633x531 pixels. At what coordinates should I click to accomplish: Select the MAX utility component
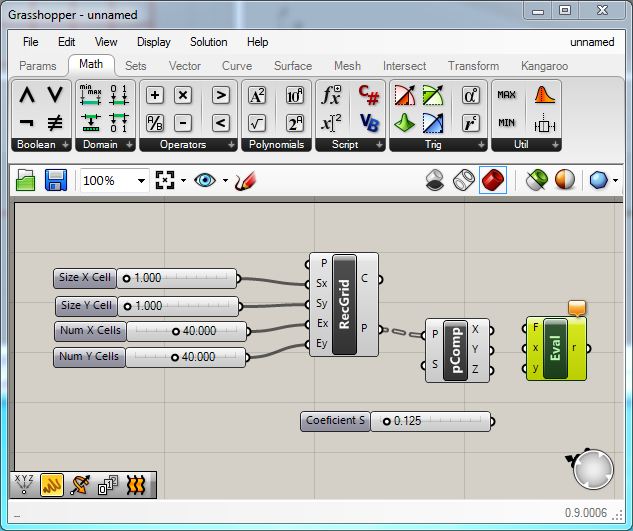tap(506, 95)
